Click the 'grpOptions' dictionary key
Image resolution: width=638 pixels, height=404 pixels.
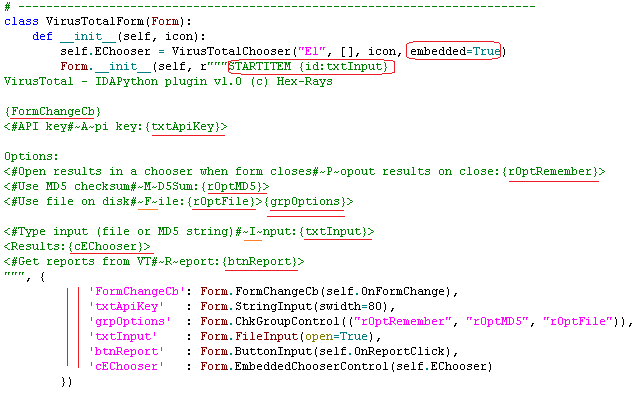(130, 321)
